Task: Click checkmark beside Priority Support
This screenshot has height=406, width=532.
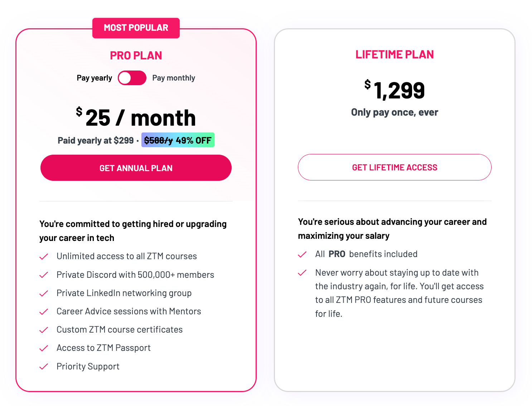Action: pos(44,367)
